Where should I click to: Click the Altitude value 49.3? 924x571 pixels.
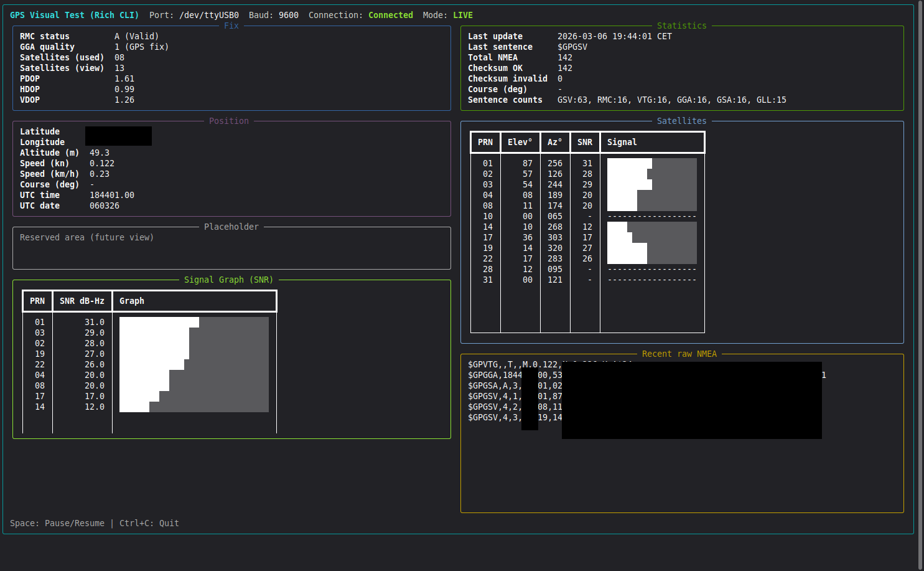click(x=100, y=153)
